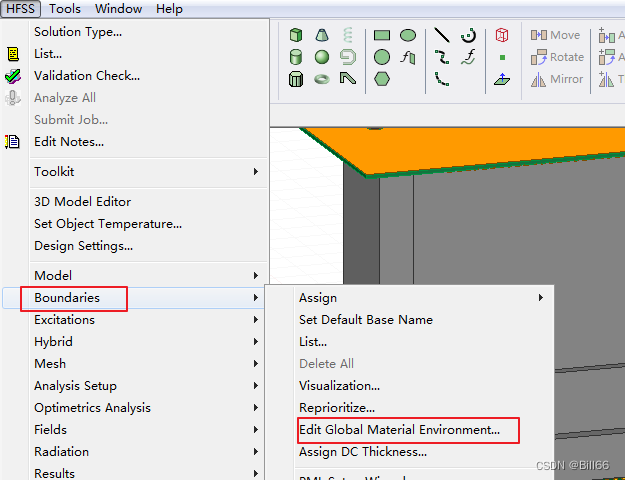The height and width of the screenshot is (480, 625).
Task: Expand the Radiation submenu
Action: (x=134, y=452)
